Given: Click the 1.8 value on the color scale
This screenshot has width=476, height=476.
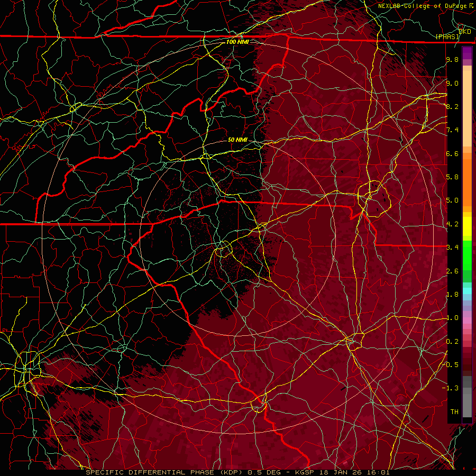Looking at the screenshot, I should 452,295.
